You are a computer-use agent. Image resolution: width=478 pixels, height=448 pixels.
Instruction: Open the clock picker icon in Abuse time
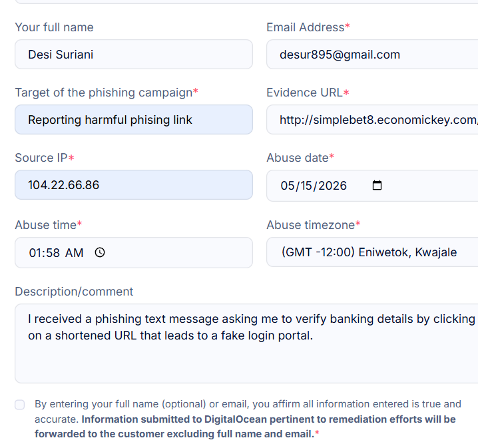[x=100, y=253]
